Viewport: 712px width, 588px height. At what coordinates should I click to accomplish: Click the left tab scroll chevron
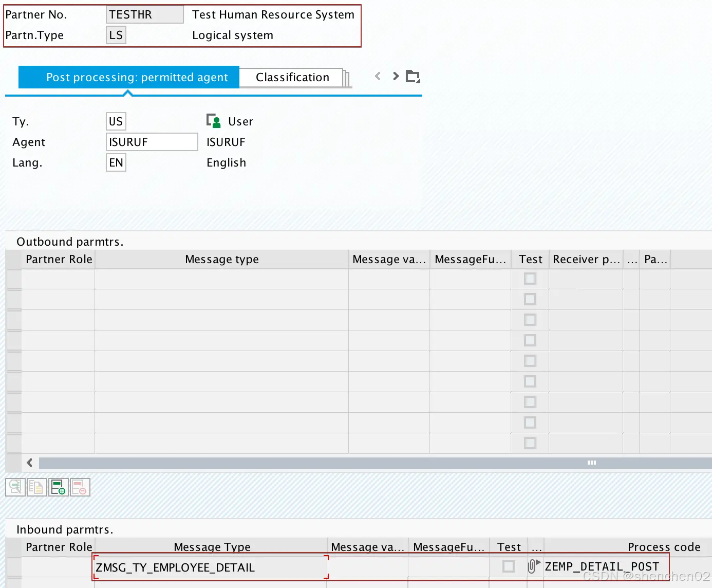[378, 76]
